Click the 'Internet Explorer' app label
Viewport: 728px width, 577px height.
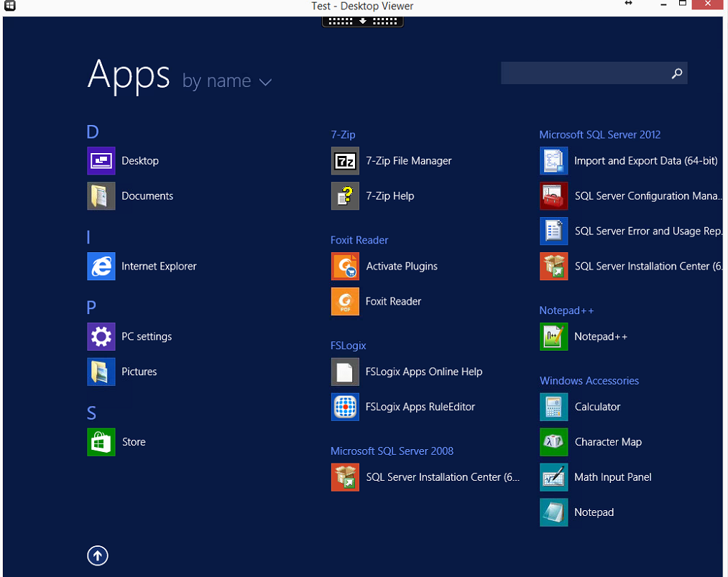pos(159,266)
